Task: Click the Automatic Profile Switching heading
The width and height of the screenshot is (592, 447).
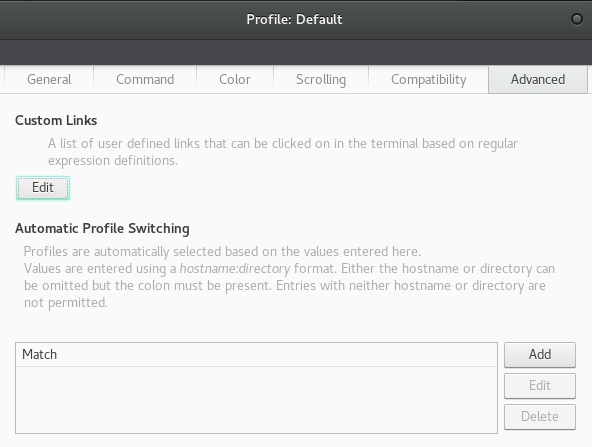Action: click(102, 228)
